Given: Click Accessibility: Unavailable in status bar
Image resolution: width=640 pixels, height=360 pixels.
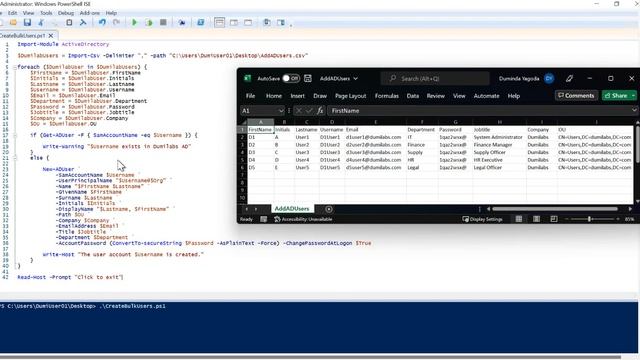Looking at the screenshot, I should coord(303,219).
